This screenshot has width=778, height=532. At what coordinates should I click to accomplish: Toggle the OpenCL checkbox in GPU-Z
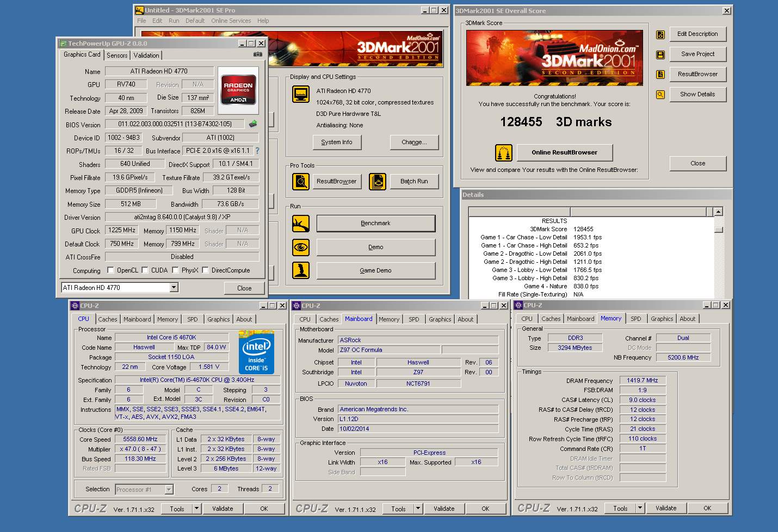[111, 270]
